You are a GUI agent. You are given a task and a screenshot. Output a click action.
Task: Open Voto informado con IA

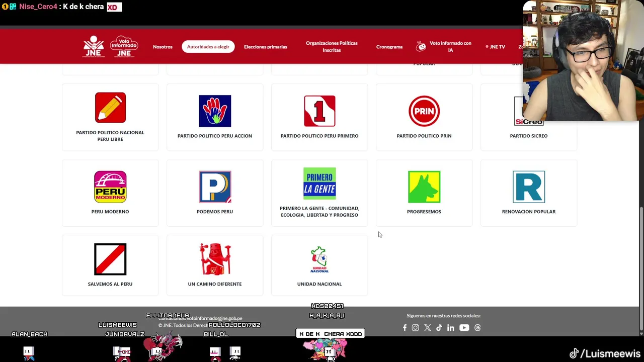click(450, 47)
